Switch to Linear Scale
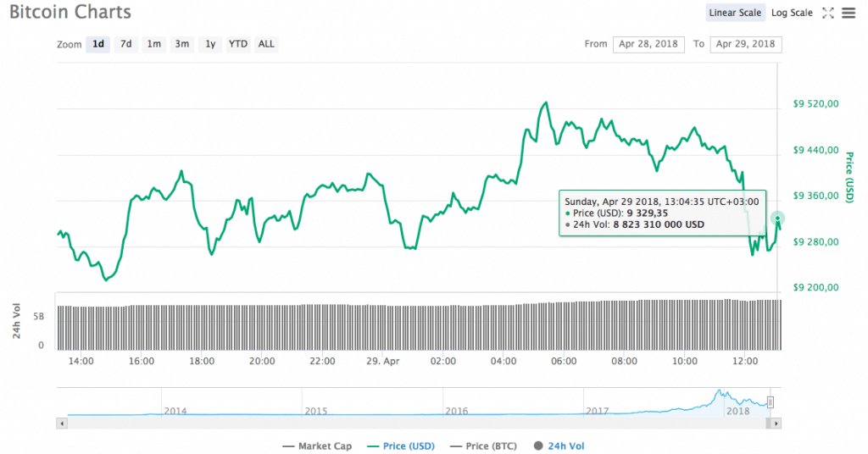868x454 pixels. [x=735, y=13]
